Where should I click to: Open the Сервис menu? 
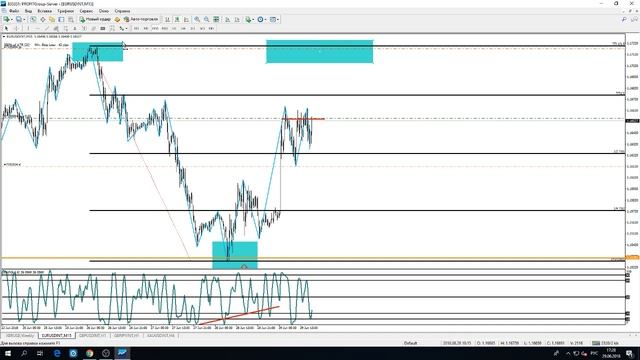(86, 11)
